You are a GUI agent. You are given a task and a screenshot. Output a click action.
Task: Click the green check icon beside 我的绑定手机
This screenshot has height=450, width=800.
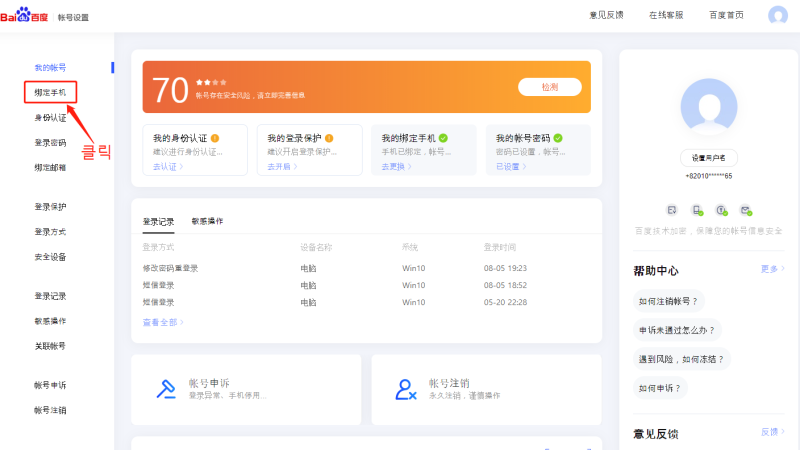tap(443, 138)
